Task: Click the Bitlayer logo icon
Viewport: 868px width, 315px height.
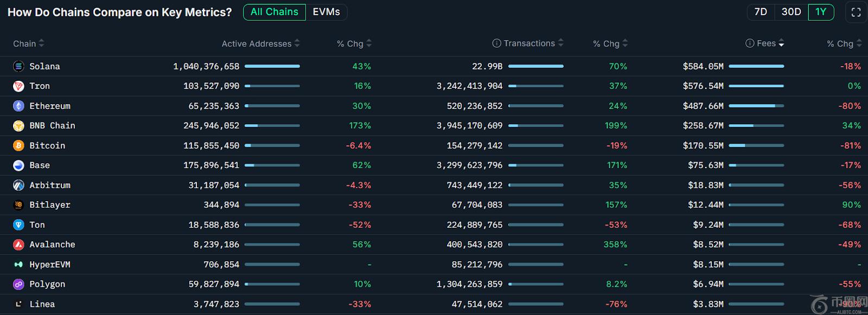Action: pos(18,205)
